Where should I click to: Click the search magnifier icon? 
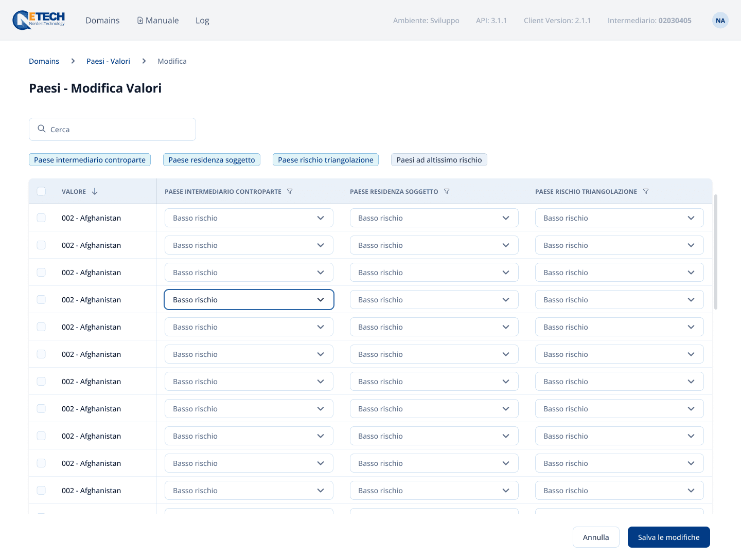42,129
